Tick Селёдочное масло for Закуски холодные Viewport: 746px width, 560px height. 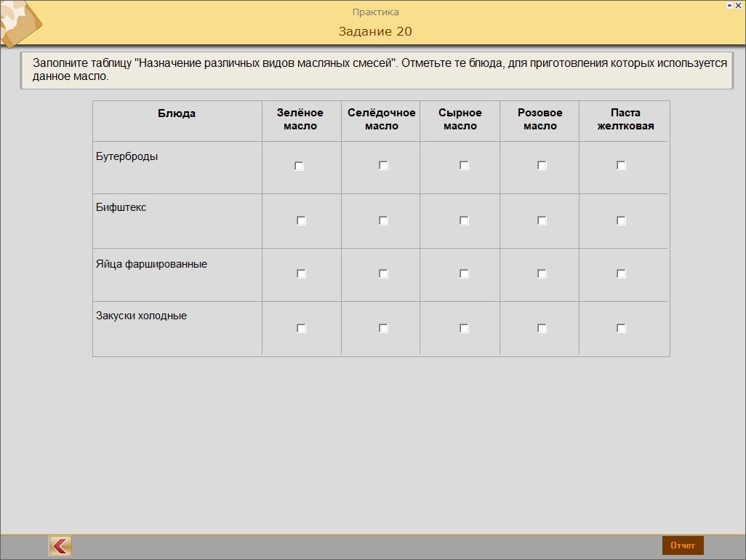[383, 329]
